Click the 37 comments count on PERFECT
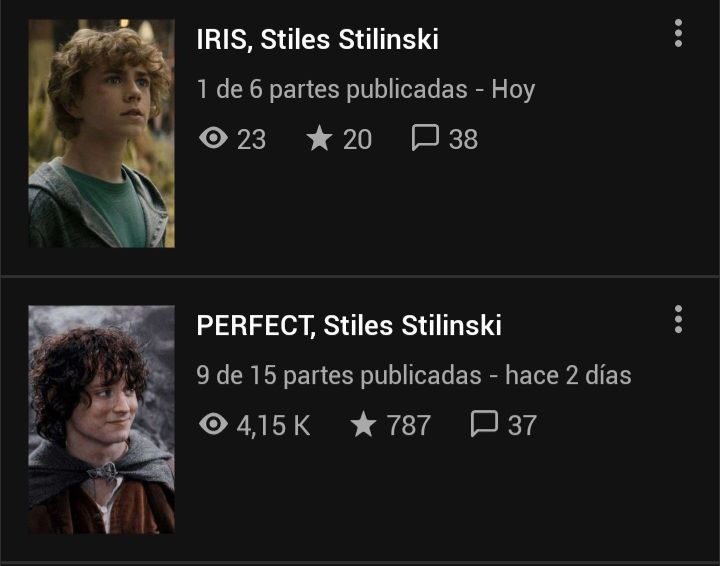The image size is (720, 566). click(x=522, y=425)
